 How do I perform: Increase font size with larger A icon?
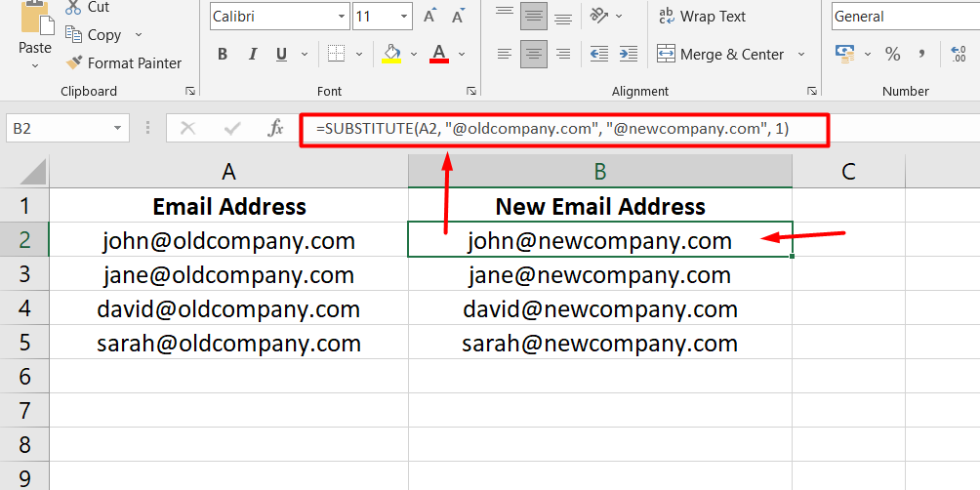coord(429,17)
